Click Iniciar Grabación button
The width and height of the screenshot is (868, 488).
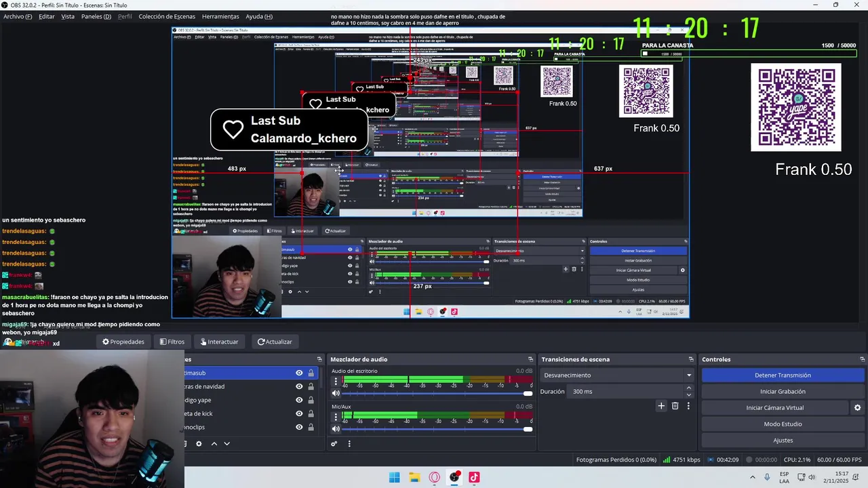point(783,391)
